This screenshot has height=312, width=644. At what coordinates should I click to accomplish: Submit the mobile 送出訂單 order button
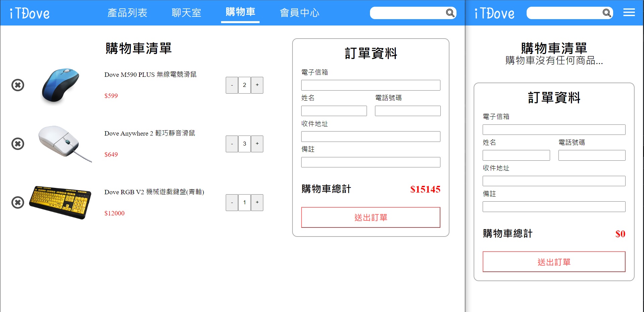click(x=553, y=262)
